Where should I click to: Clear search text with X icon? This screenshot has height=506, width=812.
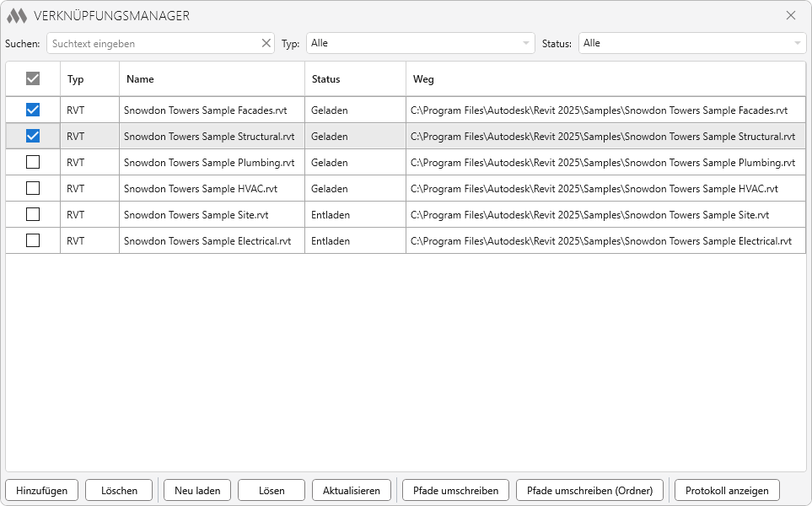266,43
